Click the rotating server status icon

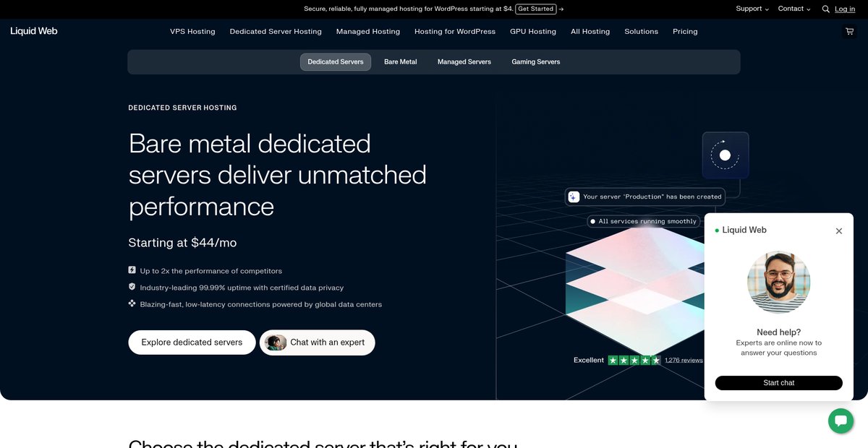[x=726, y=155]
